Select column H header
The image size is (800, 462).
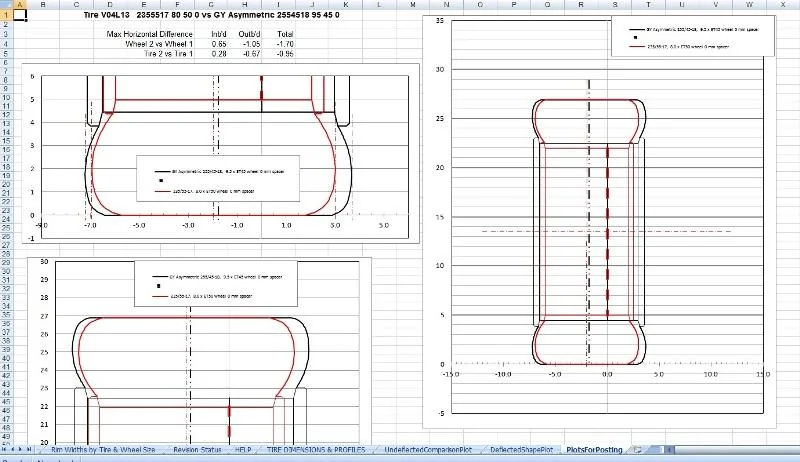tap(244, 4)
